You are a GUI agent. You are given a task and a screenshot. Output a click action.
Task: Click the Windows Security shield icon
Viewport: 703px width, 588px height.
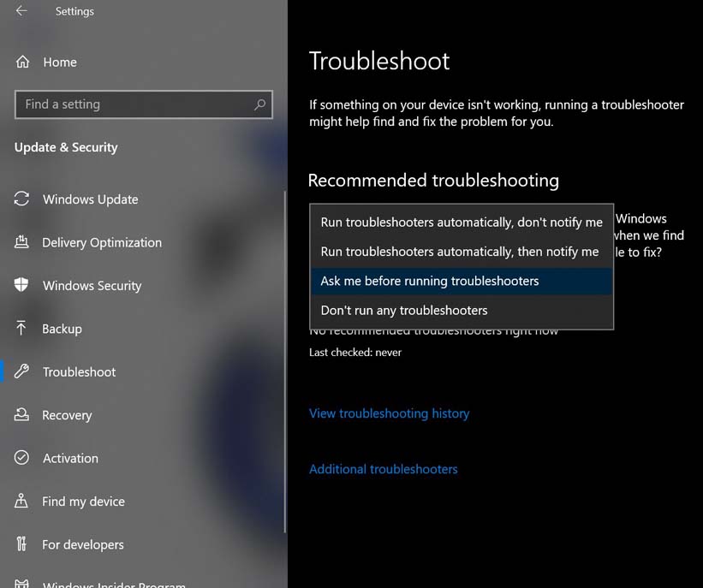click(21, 285)
